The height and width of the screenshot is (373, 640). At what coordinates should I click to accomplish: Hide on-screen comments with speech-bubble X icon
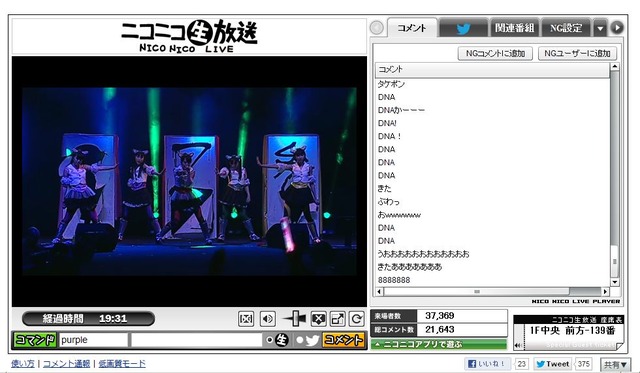pos(318,319)
